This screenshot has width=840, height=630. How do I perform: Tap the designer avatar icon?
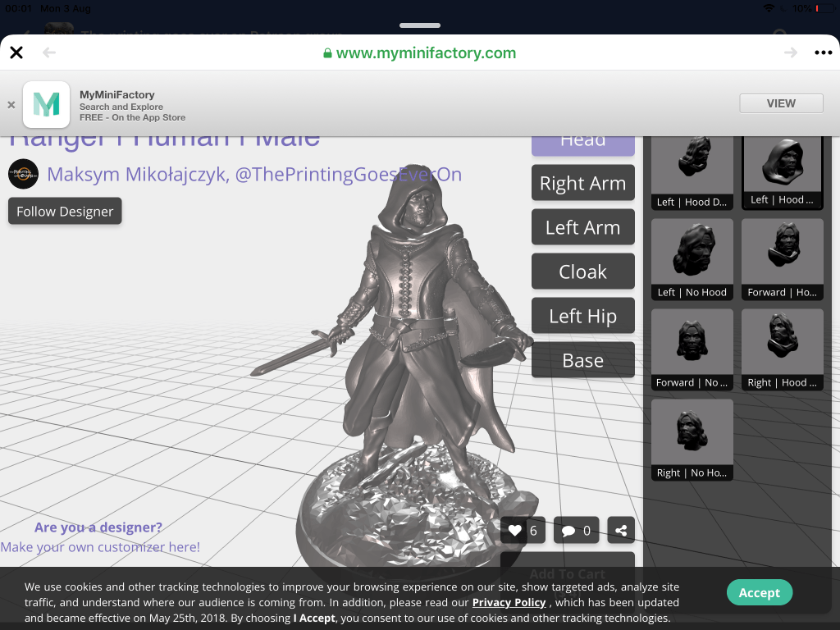(x=23, y=174)
